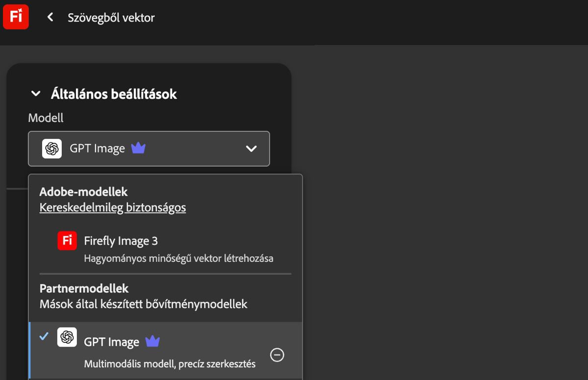588x380 pixels.
Task: Click the Szövegből vektor page title
Action: 111,18
